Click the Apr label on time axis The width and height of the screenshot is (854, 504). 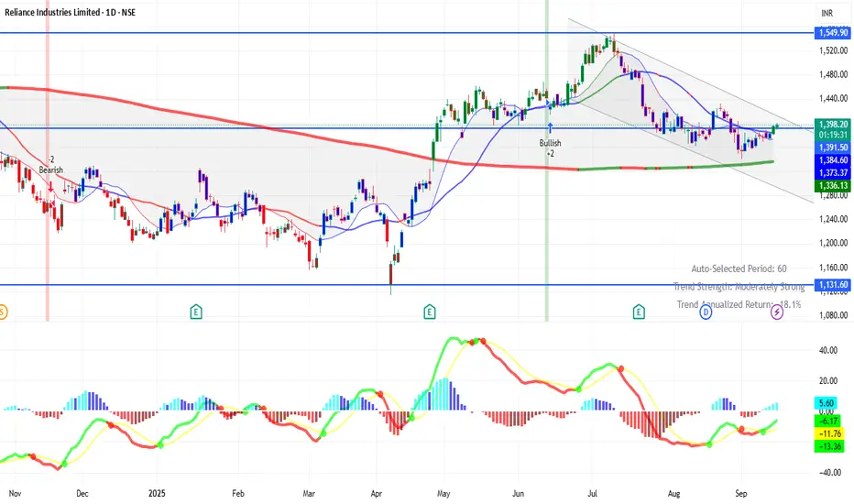(x=377, y=494)
